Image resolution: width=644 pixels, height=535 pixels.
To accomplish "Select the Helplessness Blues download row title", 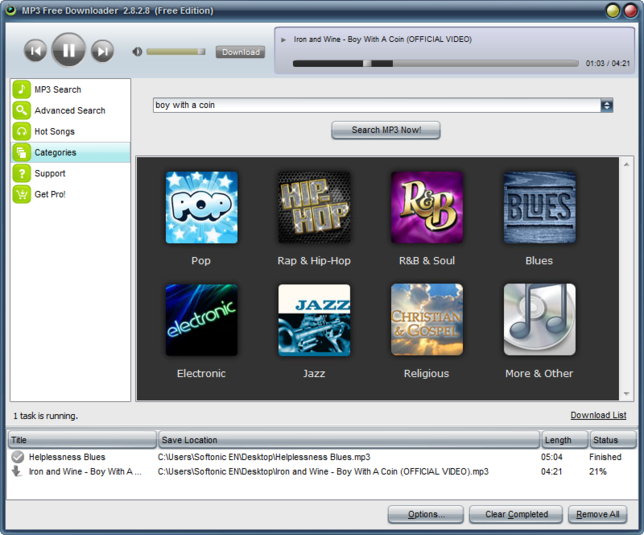I will (x=67, y=457).
